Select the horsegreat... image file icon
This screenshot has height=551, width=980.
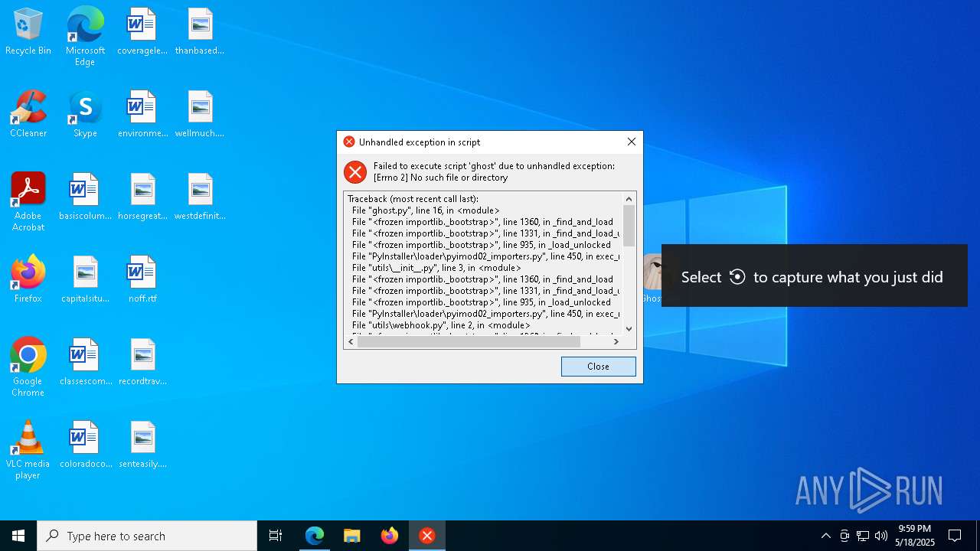pyautogui.click(x=142, y=197)
